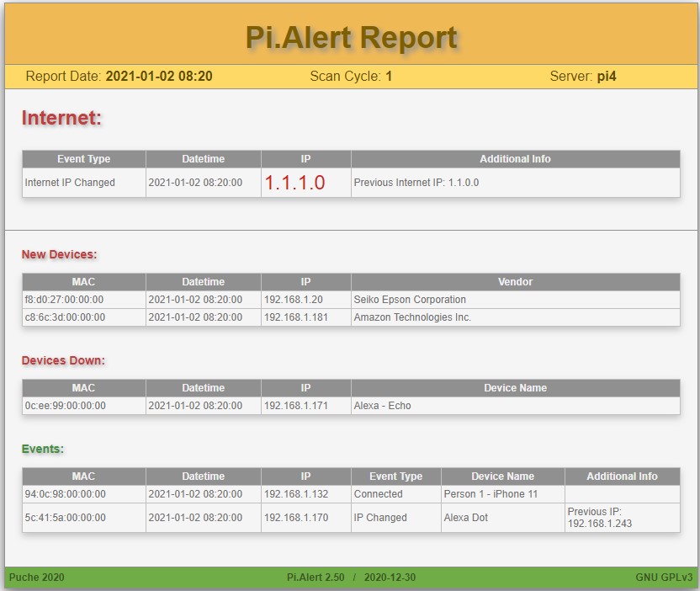Click the server name pi4 in header
The image size is (700, 591).
[x=607, y=77]
